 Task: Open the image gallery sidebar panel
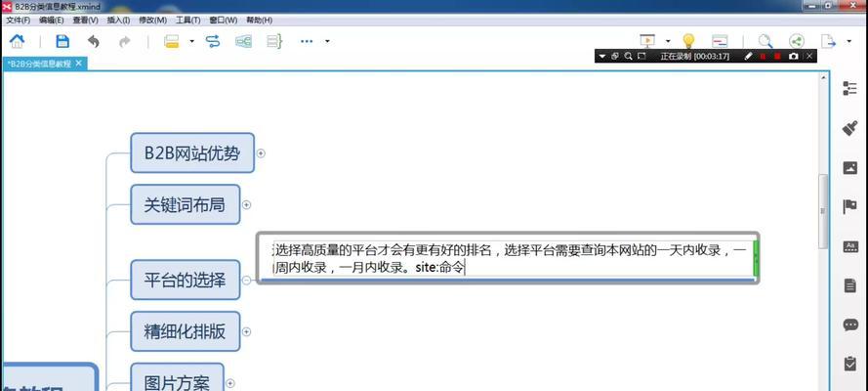tap(849, 168)
